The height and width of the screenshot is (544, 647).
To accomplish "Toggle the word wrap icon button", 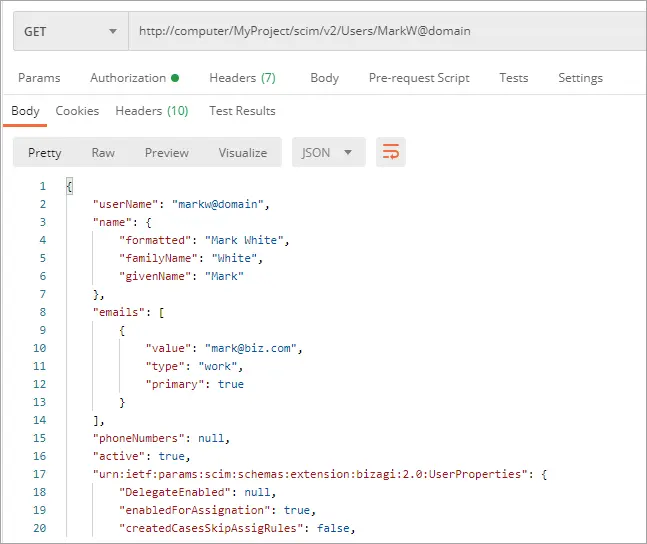I will pos(390,152).
